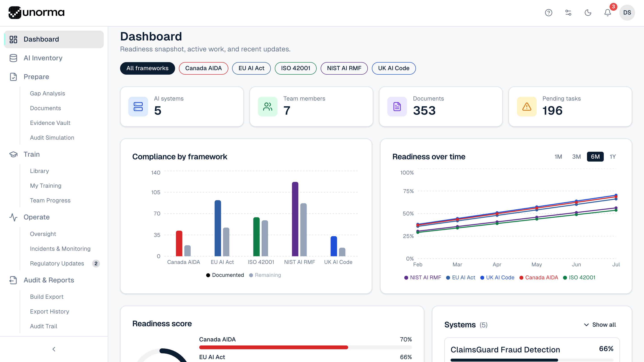
Task: Collapse the sidebar with the chevron
Action: pyautogui.click(x=54, y=349)
